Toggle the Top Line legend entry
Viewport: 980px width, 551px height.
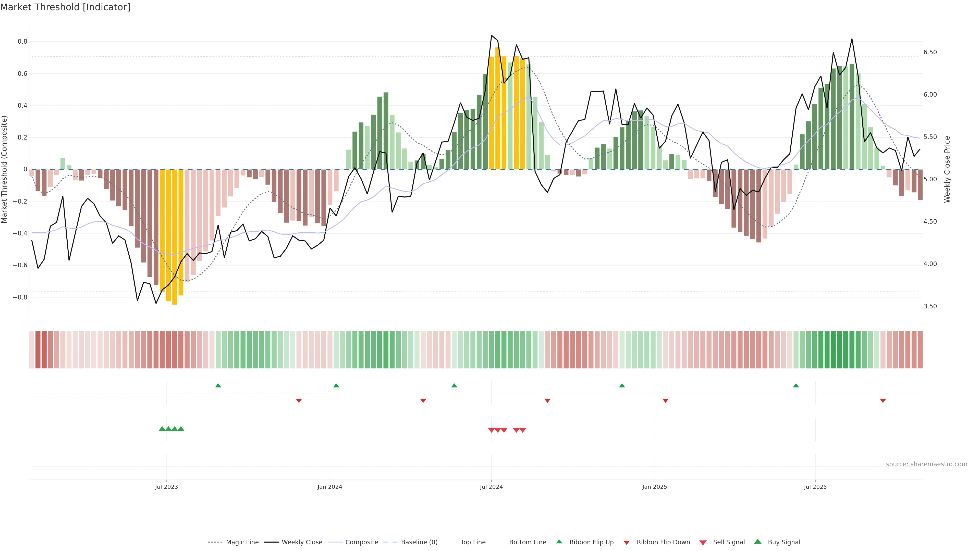473,542
